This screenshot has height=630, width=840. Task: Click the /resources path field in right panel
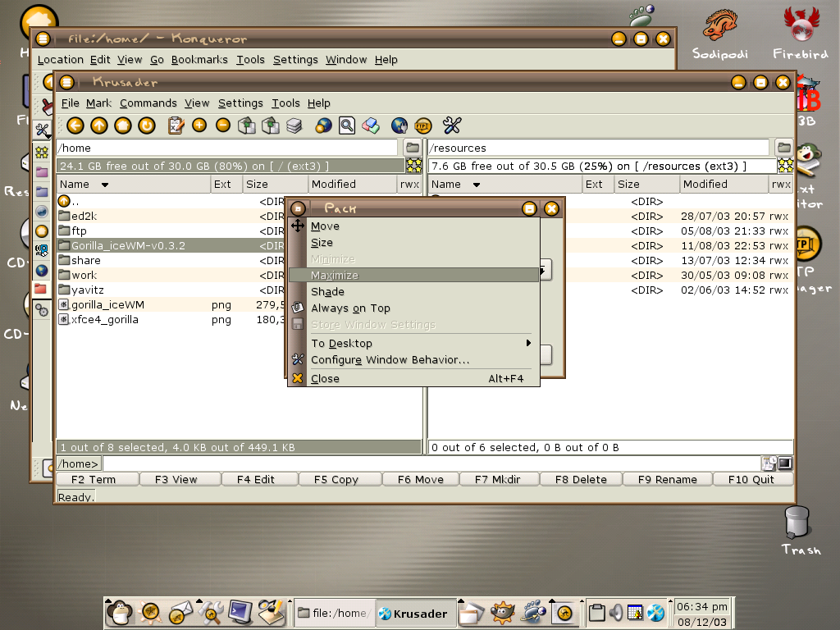598,148
